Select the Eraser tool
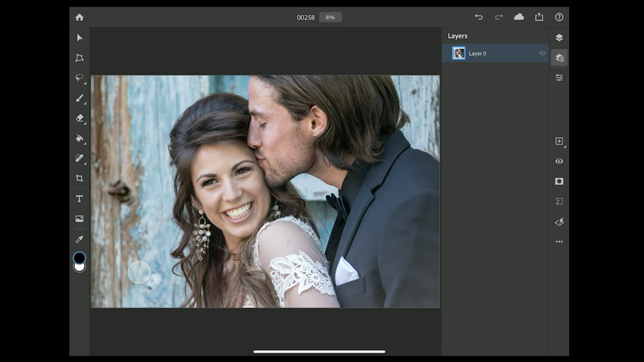 click(79, 118)
